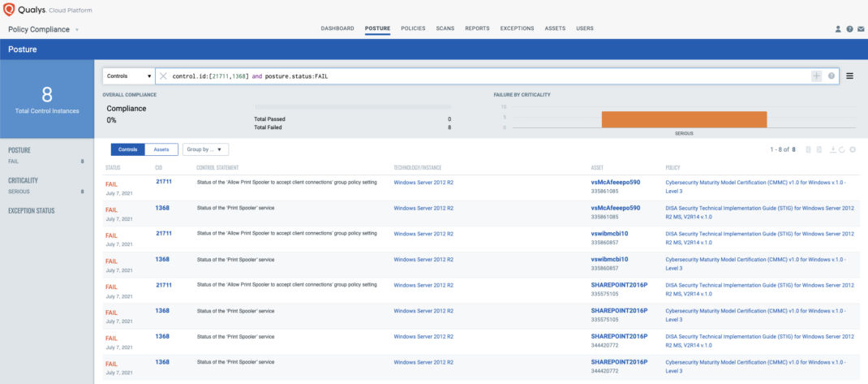
Task: Switch to the Controls view toggle
Action: (x=128, y=149)
